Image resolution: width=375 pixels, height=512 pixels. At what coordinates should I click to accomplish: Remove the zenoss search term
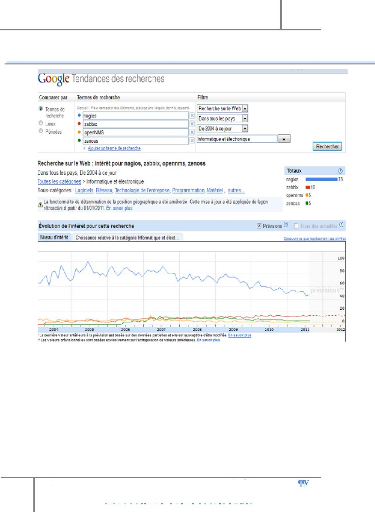coord(192,141)
